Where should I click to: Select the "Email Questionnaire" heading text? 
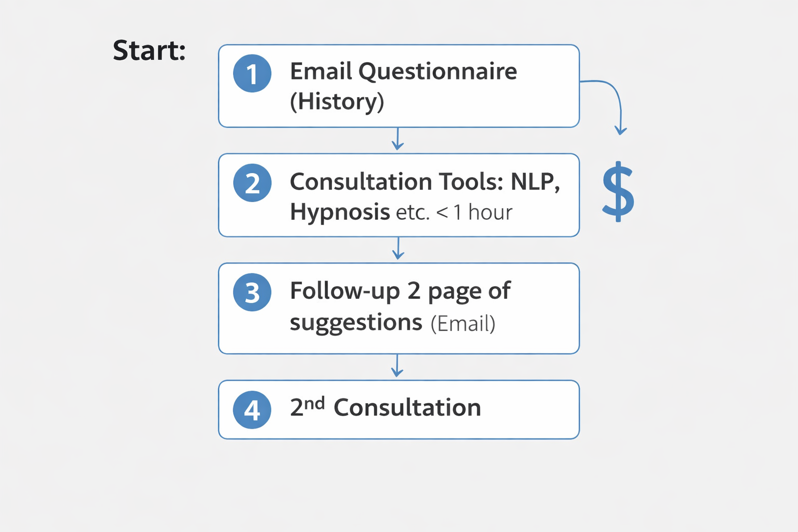(403, 71)
